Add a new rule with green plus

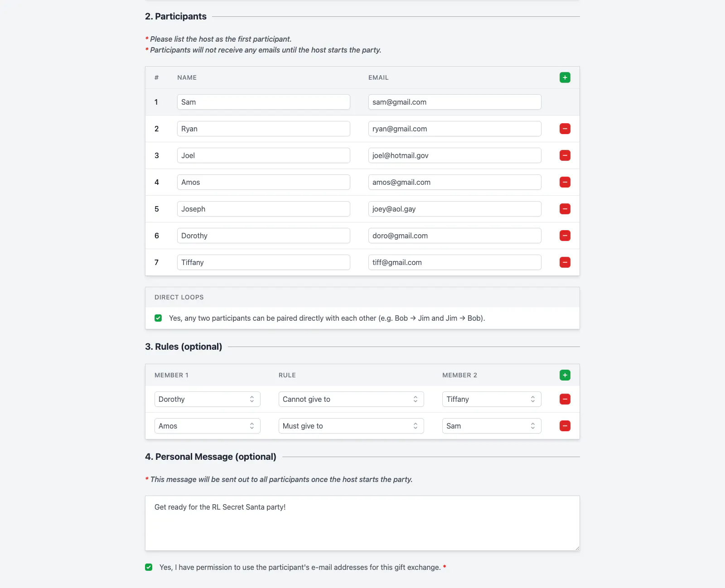(x=565, y=375)
